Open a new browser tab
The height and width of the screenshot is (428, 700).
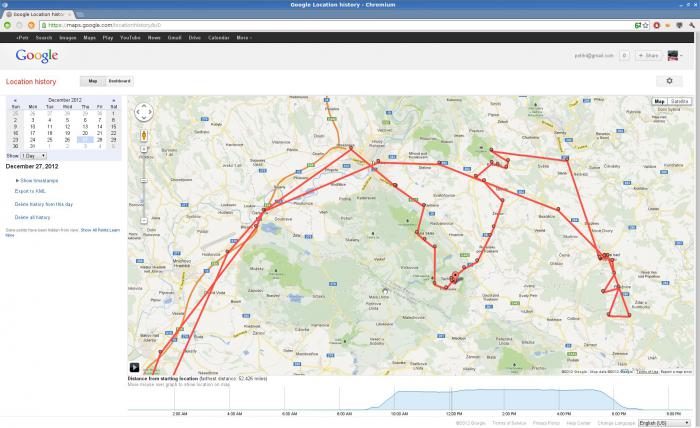click(81, 15)
